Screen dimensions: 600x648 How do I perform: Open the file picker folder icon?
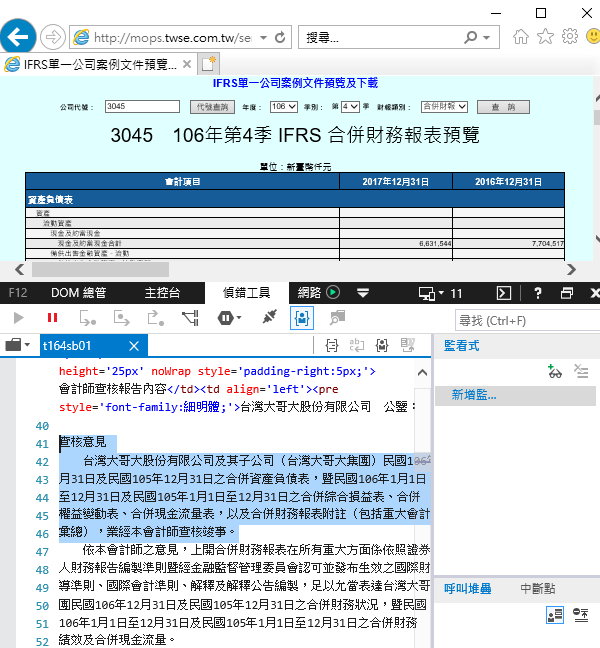17,345
